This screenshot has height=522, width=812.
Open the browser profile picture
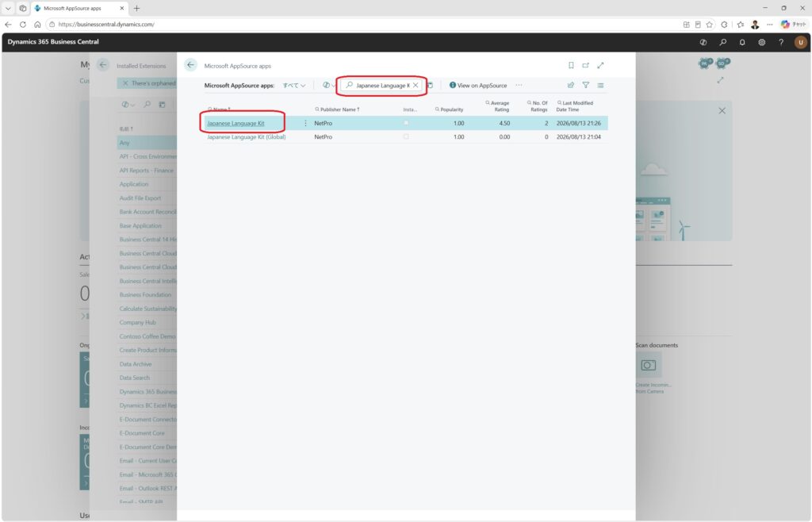click(x=755, y=25)
